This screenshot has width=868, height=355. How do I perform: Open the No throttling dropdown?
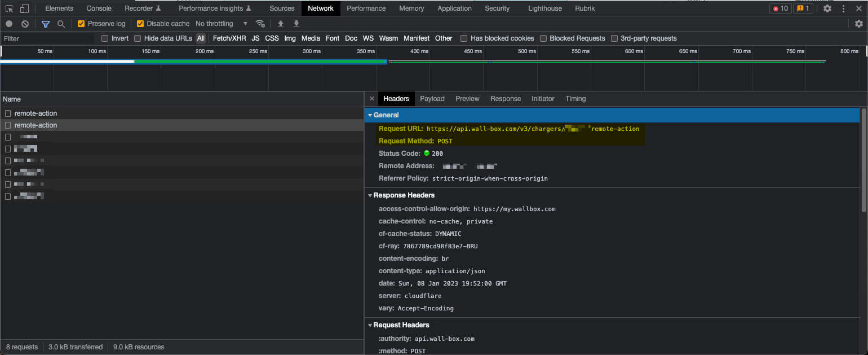click(222, 24)
